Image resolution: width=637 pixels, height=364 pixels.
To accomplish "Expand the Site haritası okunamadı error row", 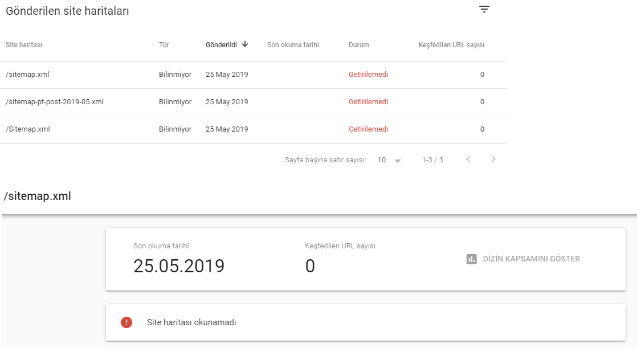I will click(366, 322).
